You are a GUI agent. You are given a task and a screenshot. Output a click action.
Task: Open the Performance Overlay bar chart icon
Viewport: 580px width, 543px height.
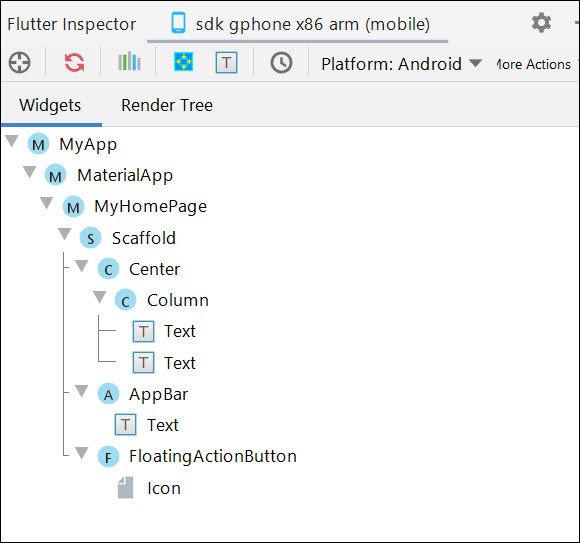129,62
